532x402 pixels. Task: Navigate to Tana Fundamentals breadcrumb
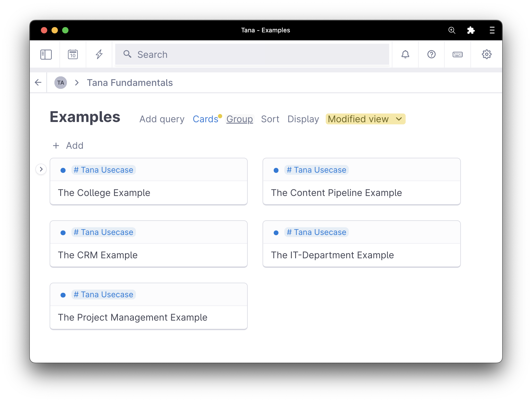[x=130, y=83]
